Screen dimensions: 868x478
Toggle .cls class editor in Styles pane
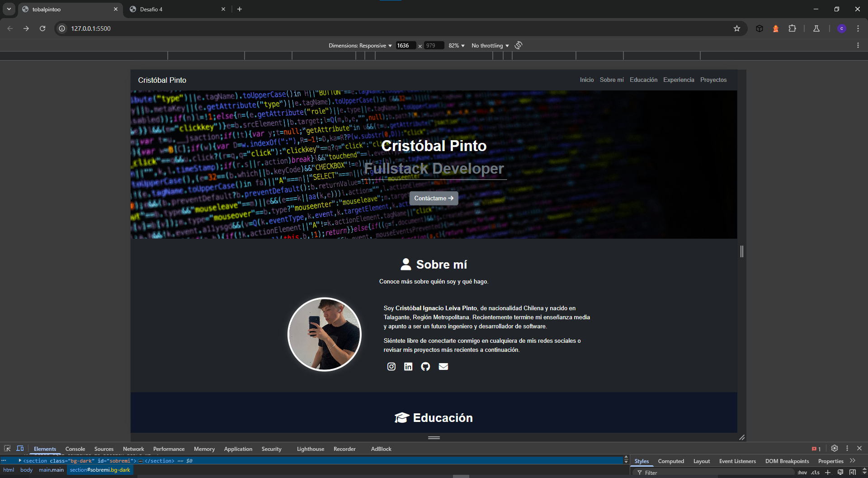pos(816,472)
